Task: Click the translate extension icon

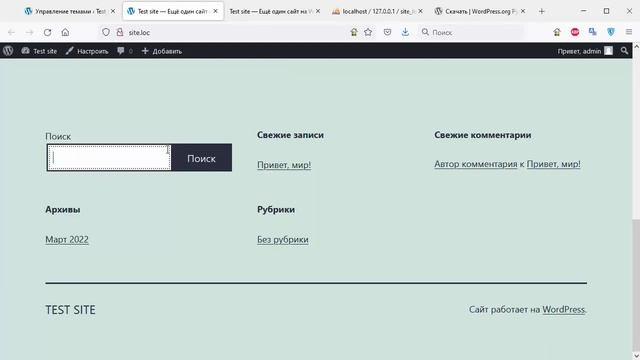Action: click(593, 32)
